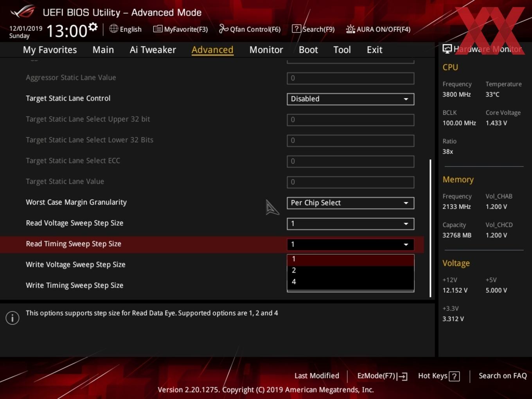Select the Advanced tab

coord(212,50)
